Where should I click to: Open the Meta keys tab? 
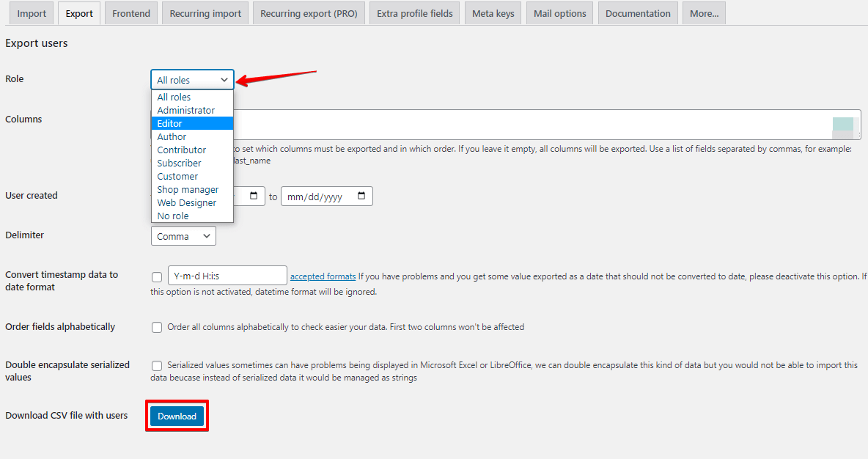tap(493, 12)
